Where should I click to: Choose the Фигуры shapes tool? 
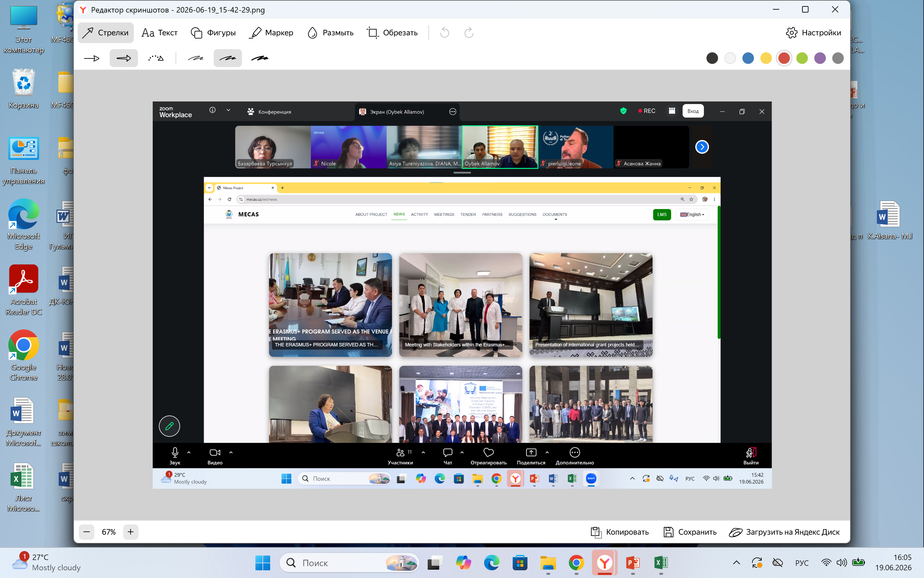(213, 32)
